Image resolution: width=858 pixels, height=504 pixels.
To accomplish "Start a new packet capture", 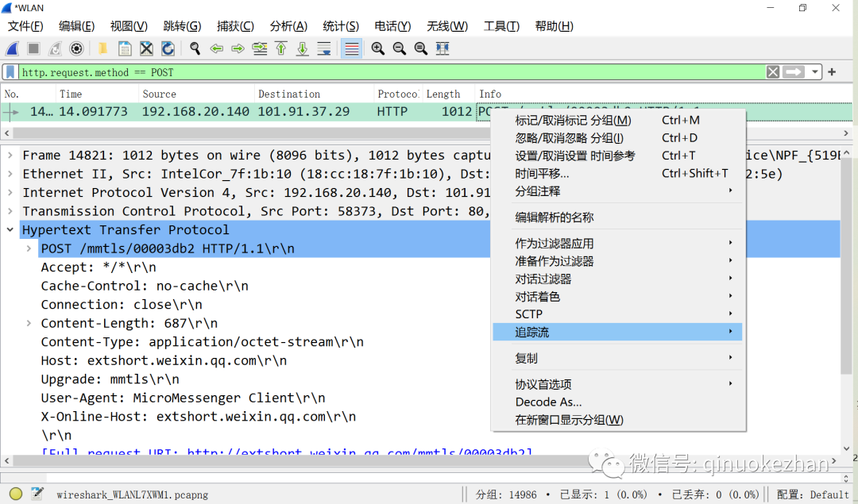I will (11, 48).
